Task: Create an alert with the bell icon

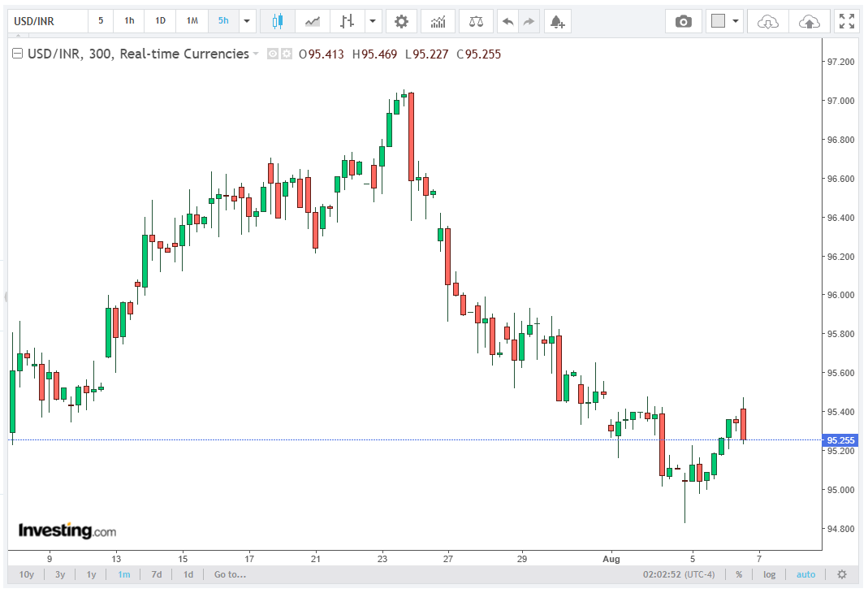Action: (558, 22)
